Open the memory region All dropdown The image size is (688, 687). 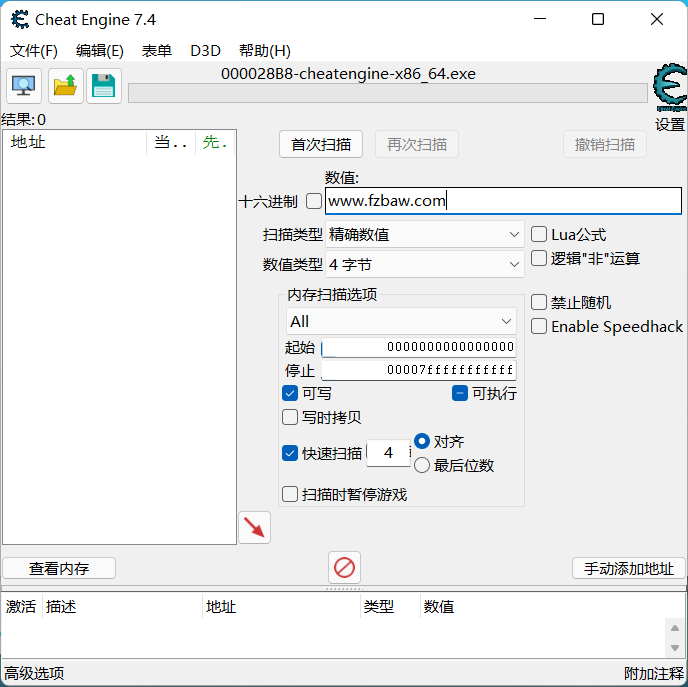coord(400,321)
